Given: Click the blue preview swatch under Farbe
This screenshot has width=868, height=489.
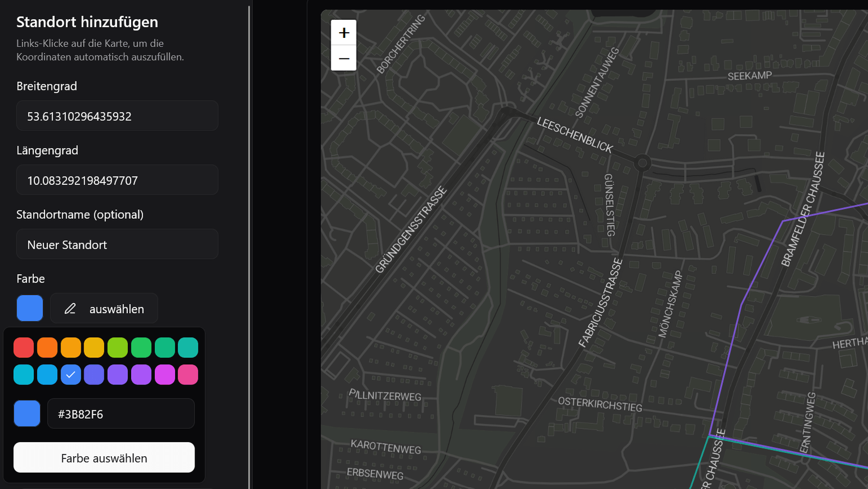Looking at the screenshot, I should click(30, 308).
